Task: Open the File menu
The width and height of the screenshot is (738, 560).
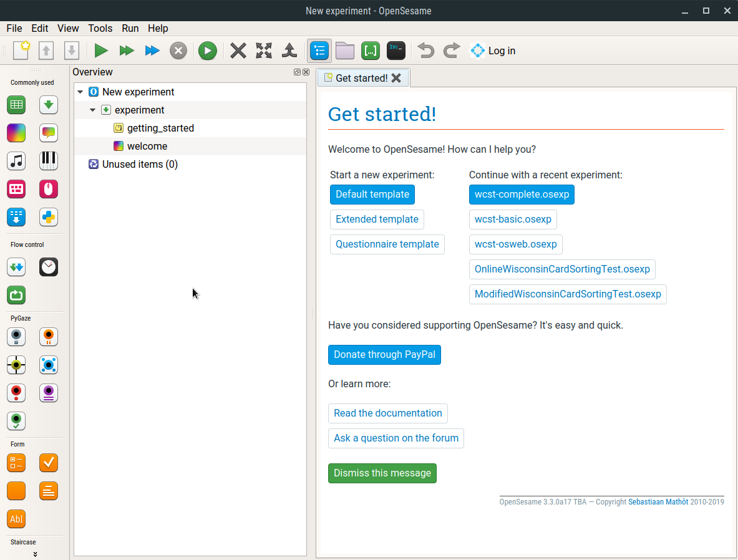Action: tap(14, 28)
